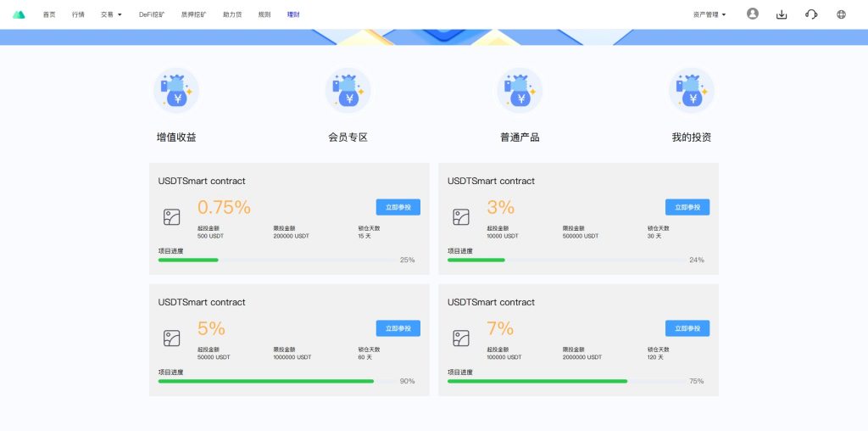Expand the 交易 dropdown menu
The height and width of the screenshot is (431, 868).
coord(111,14)
